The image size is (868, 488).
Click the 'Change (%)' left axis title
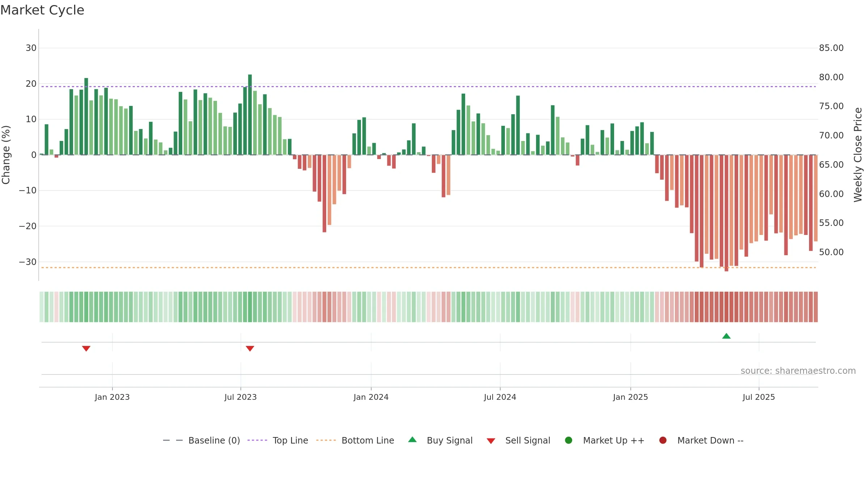click(6, 155)
